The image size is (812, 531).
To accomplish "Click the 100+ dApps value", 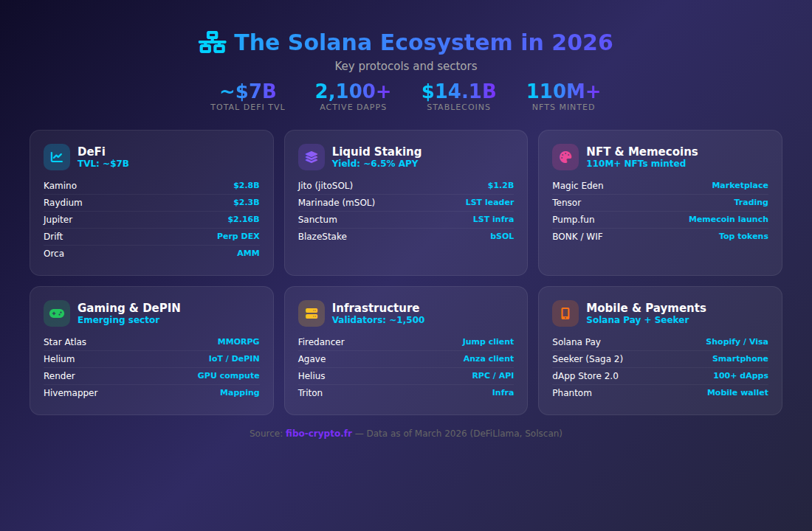I will (x=740, y=375).
